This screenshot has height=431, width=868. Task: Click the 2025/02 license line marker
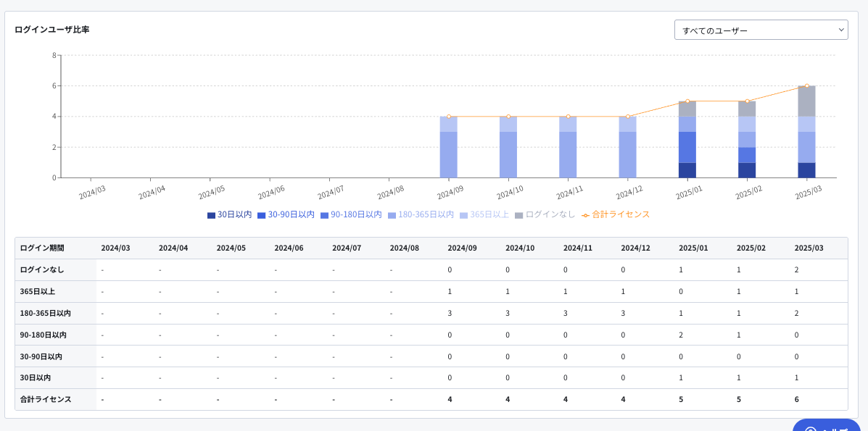[x=747, y=101]
